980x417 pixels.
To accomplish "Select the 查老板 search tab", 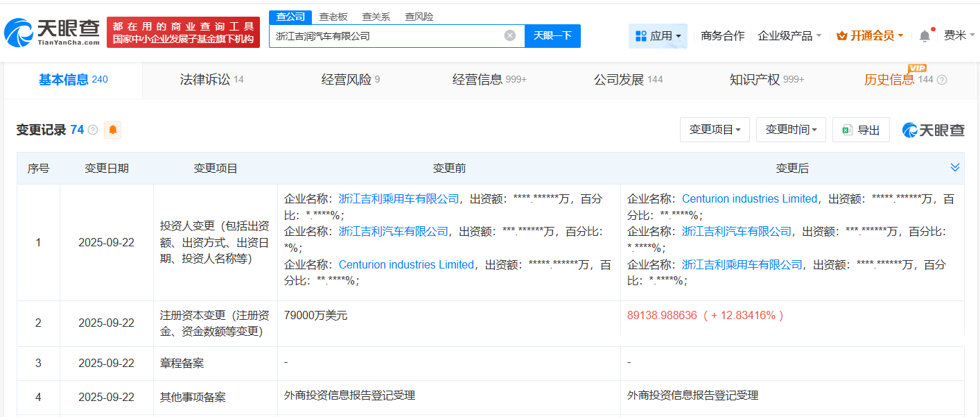I will click(333, 17).
